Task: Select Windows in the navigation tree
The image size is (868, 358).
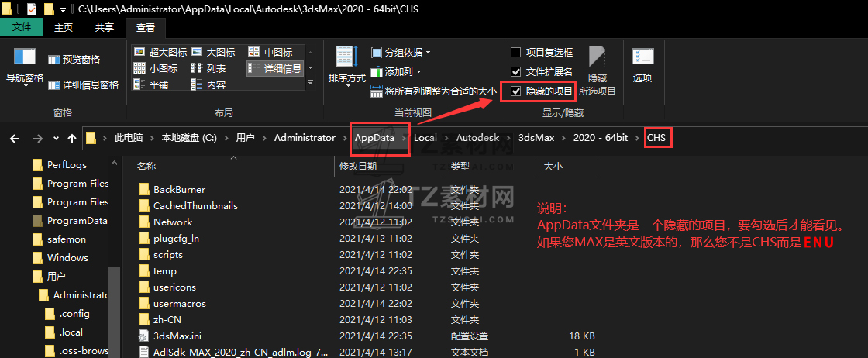Action: coord(67,258)
